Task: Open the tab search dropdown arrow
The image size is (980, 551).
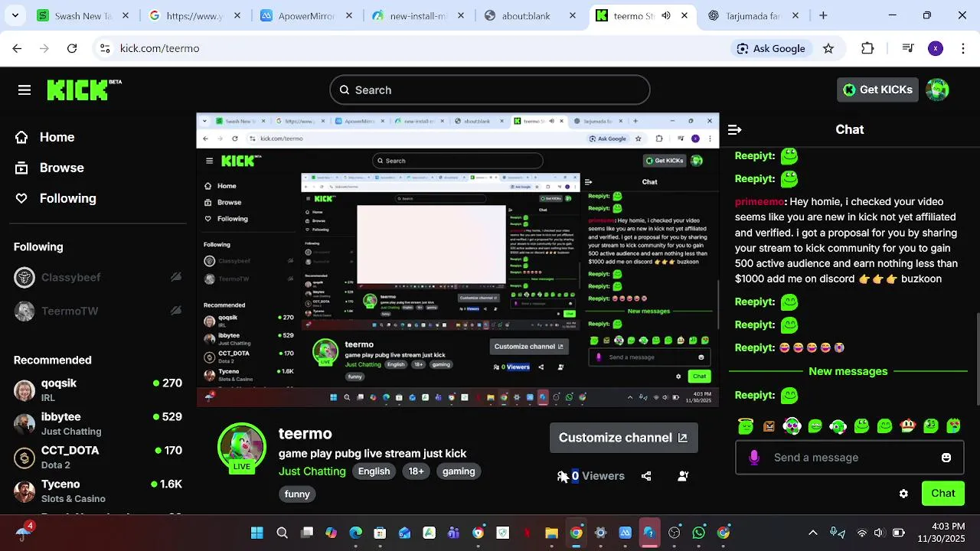Action: [x=15, y=15]
